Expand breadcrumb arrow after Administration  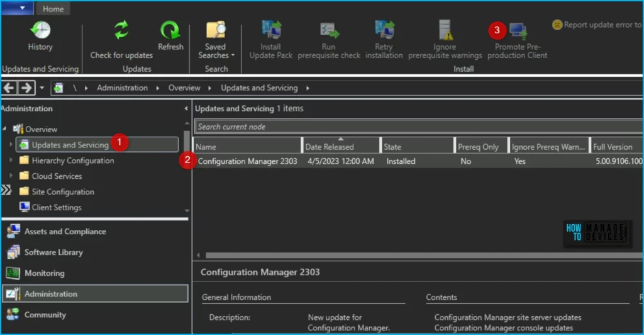[158, 88]
